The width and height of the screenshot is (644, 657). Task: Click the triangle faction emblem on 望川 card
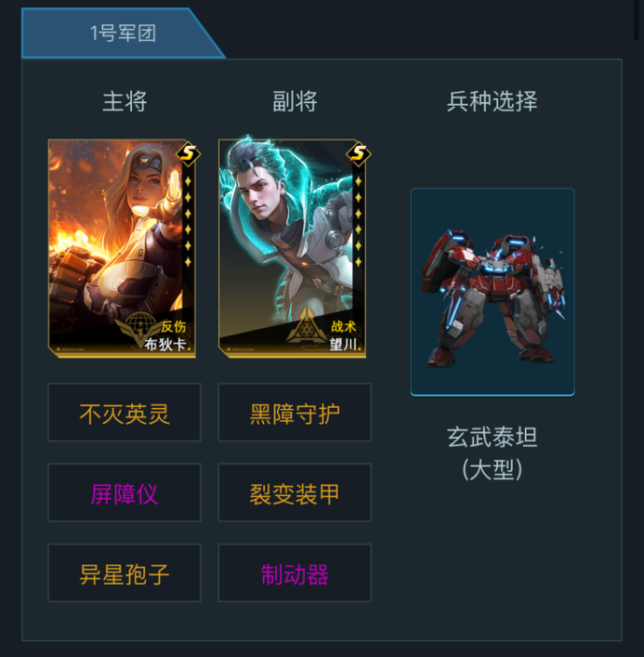click(x=307, y=325)
